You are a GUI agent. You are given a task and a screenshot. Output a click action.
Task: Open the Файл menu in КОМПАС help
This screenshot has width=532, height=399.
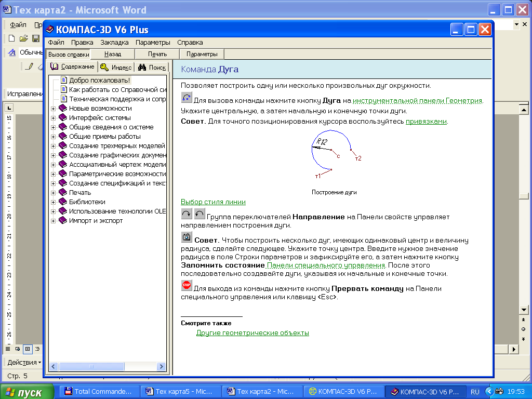pos(56,43)
